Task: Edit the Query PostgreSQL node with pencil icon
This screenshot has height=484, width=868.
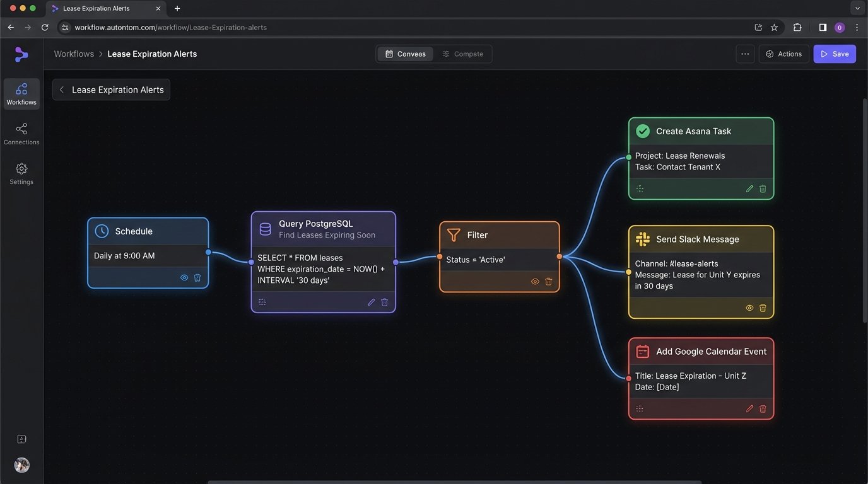Action: coord(372,302)
